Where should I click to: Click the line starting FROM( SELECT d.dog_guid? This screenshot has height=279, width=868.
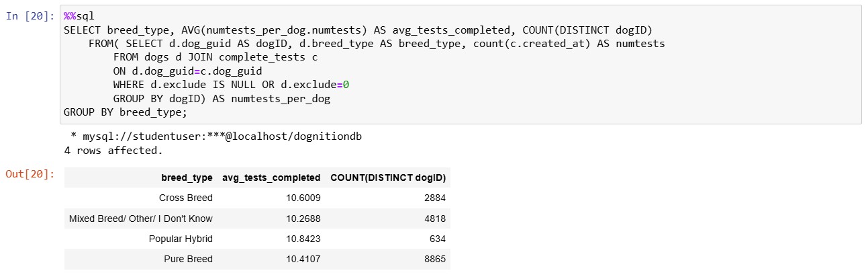pyautogui.click(x=377, y=44)
